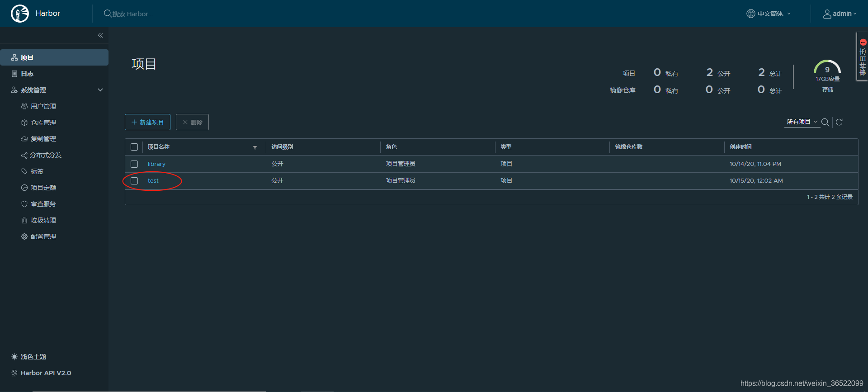Click the Harbor API V2.0 icon
The image size is (868, 392).
[x=14, y=373]
